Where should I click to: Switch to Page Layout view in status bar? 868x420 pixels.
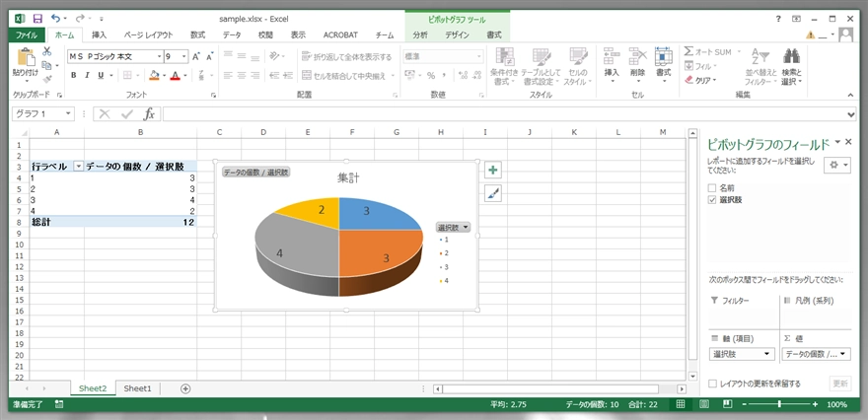704,404
